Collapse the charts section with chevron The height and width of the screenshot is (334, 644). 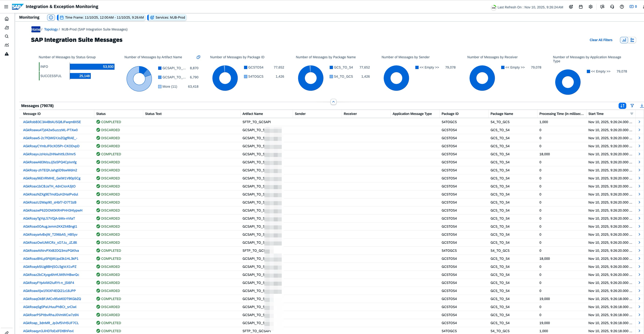point(333,102)
